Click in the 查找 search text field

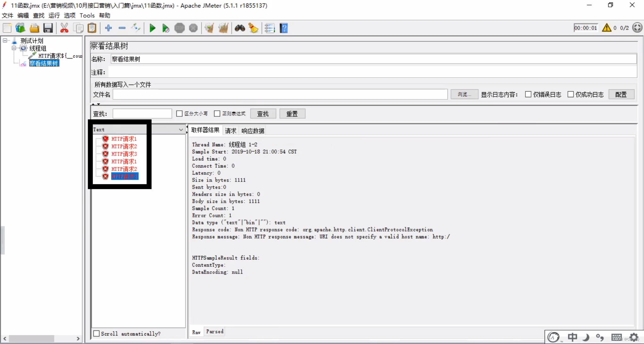(142, 114)
